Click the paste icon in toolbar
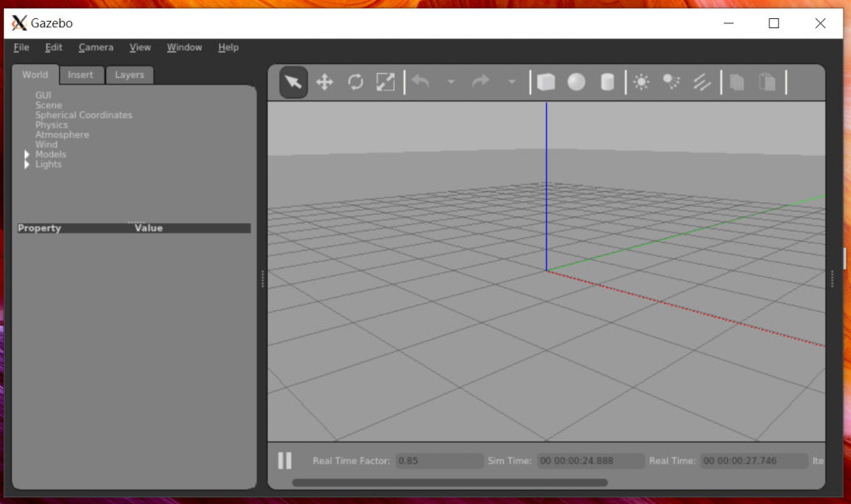This screenshot has height=504, width=851. point(767,82)
